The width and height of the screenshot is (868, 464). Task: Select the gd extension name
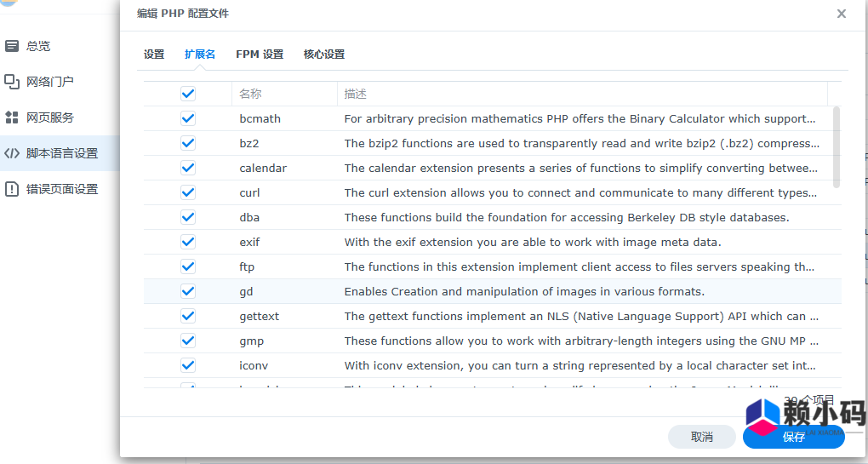tap(246, 292)
